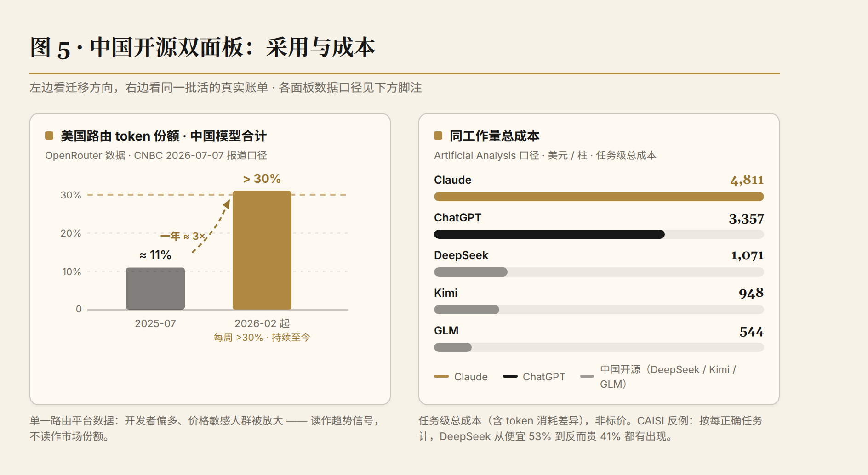Image resolution: width=868 pixels, height=475 pixels.
Task: Click the Artificial Analysis 口径 source line
Action: point(545,155)
